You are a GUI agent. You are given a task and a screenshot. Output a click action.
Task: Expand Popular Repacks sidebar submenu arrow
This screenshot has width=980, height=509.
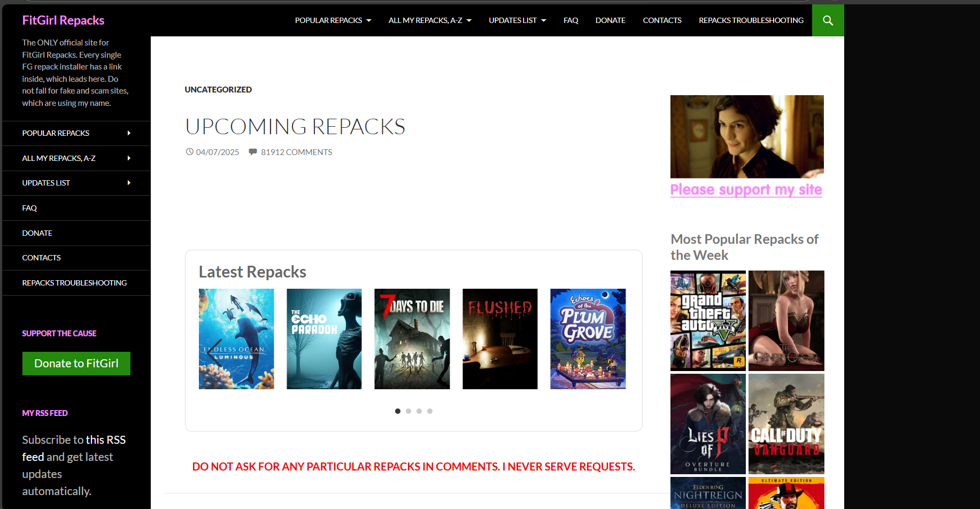tap(129, 133)
